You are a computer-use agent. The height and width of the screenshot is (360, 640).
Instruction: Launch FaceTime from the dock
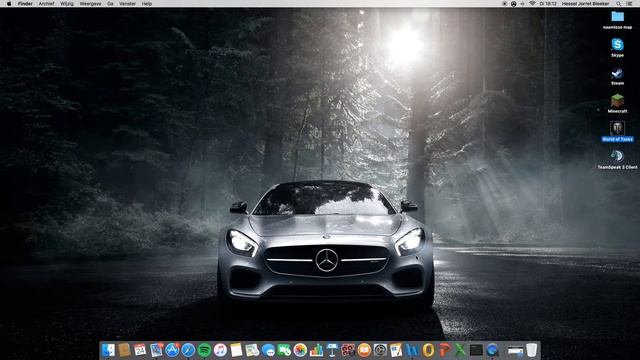(284, 350)
